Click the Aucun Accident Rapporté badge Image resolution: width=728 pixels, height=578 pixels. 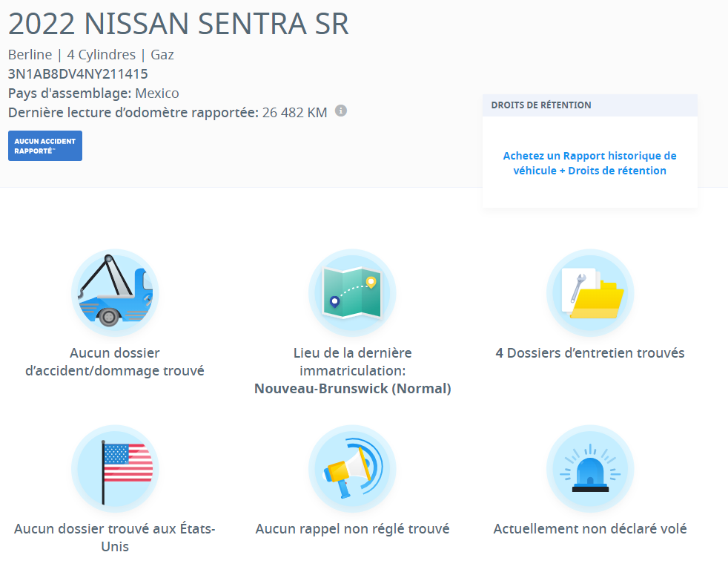[45, 146]
